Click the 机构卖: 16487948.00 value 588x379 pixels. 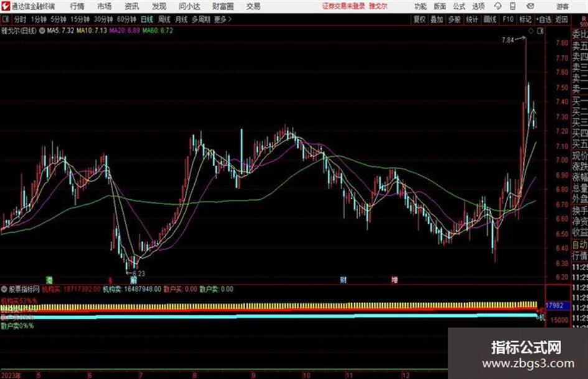click(132, 289)
